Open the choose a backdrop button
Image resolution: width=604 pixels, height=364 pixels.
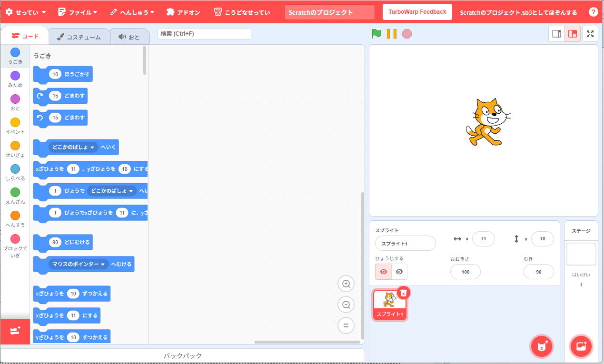[581, 346]
